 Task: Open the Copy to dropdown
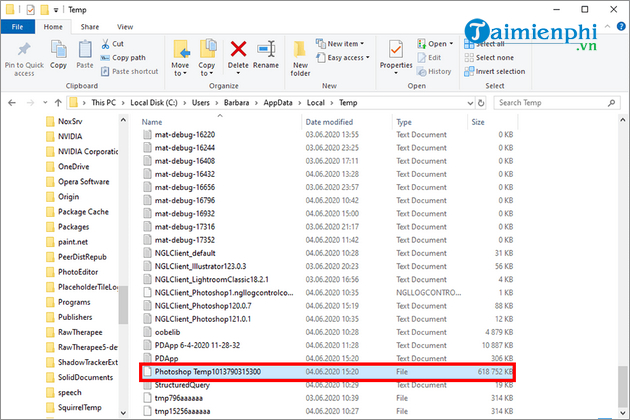(207, 69)
